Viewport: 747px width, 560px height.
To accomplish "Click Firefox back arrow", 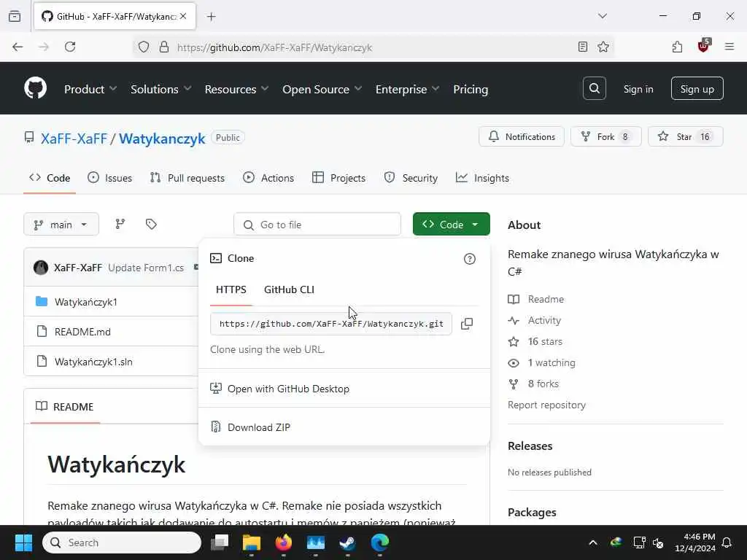I will tap(18, 47).
